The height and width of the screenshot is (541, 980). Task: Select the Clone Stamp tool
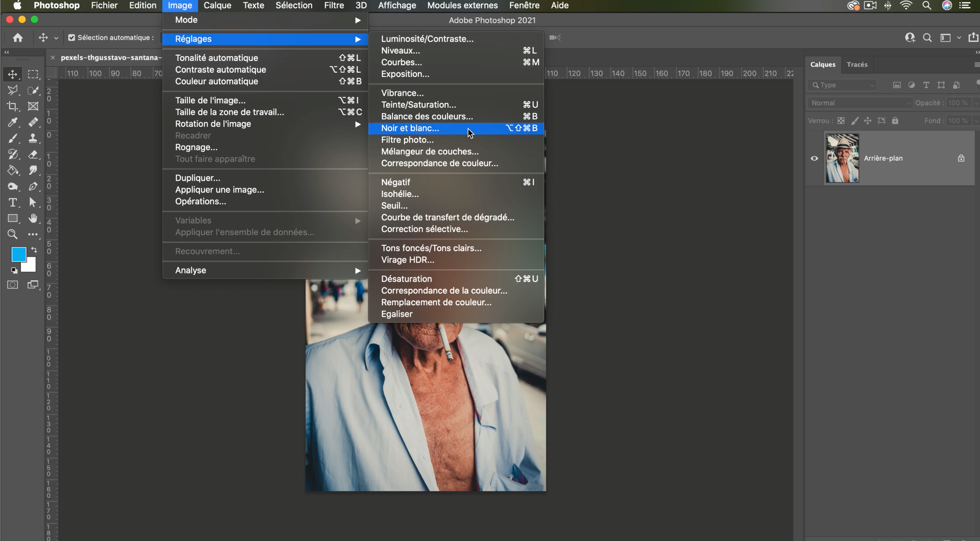(x=33, y=138)
